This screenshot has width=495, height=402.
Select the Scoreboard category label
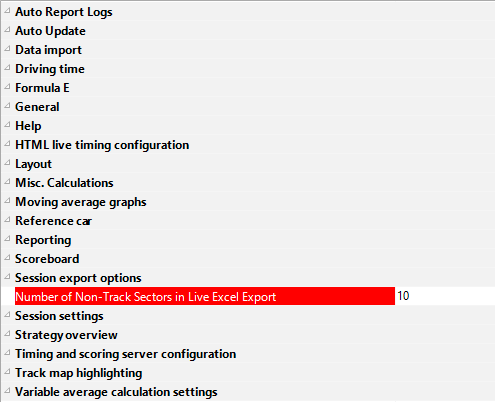pyautogui.click(x=47, y=259)
